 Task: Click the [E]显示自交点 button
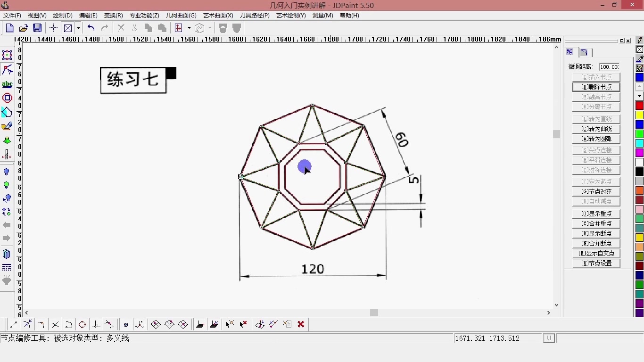[x=596, y=253]
